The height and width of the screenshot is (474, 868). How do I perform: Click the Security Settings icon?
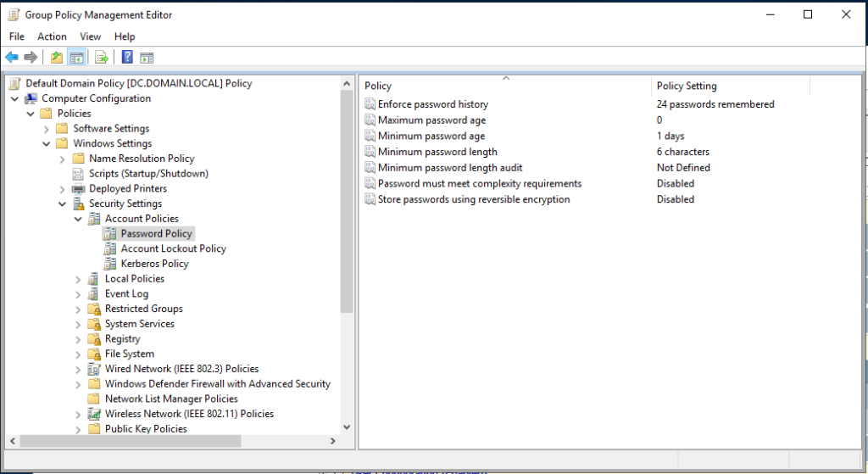point(79,204)
